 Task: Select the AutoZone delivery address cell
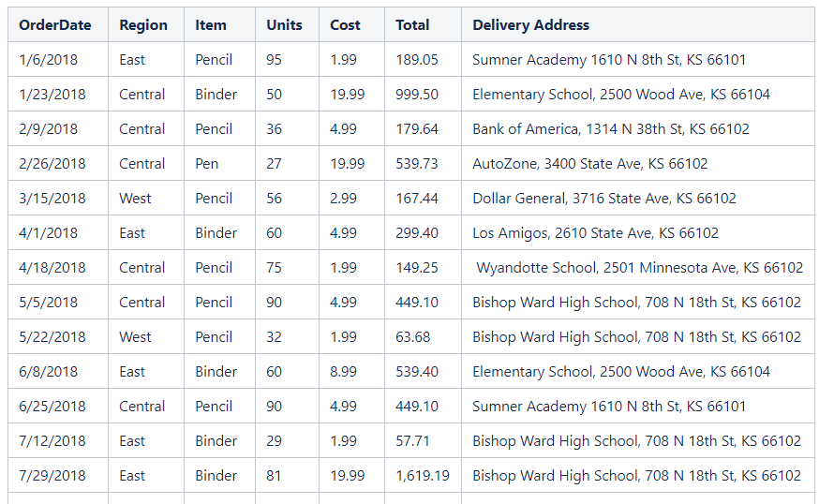coord(589,164)
